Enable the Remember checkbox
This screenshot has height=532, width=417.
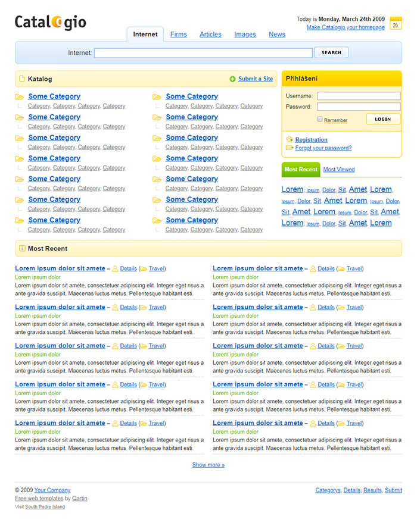coord(320,120)
